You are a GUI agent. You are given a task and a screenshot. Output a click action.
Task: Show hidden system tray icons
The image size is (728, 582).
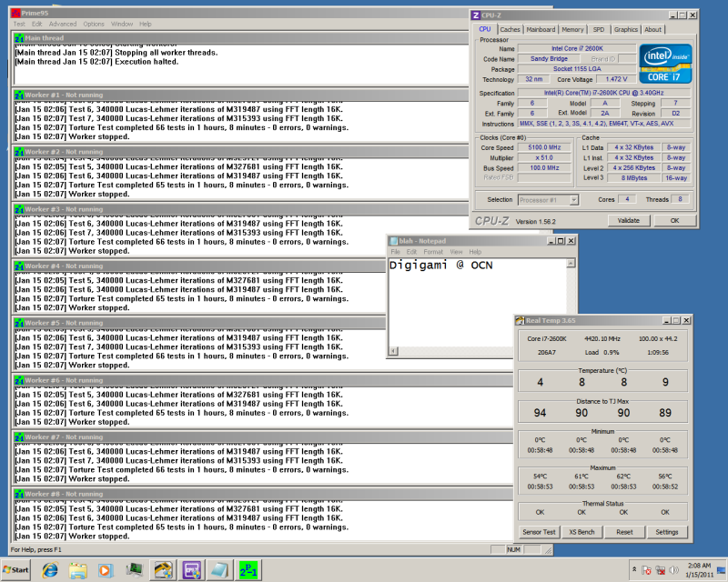coord(634,569)
